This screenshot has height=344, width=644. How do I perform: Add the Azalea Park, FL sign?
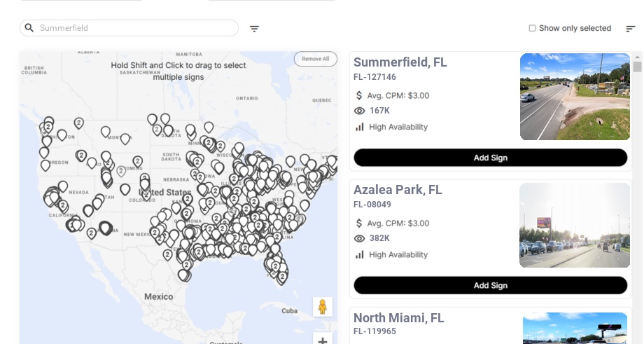tap(490, 285)
